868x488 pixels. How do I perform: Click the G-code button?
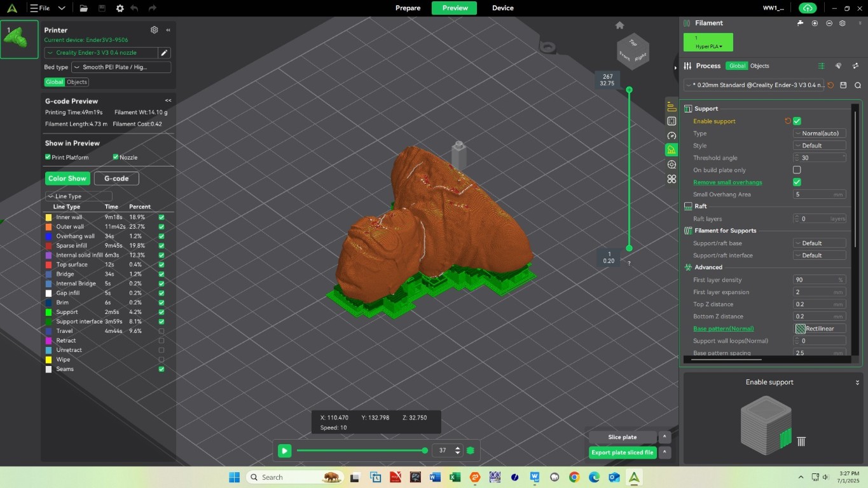(116, 179)
